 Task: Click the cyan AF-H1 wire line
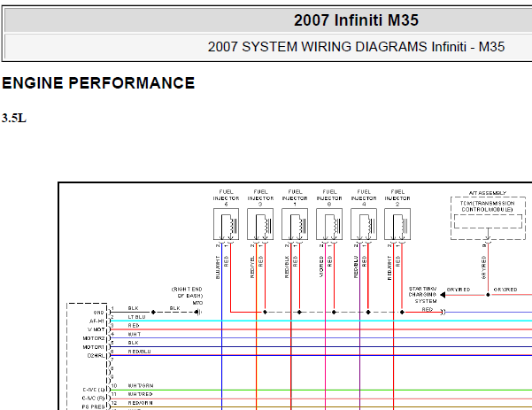321,321
